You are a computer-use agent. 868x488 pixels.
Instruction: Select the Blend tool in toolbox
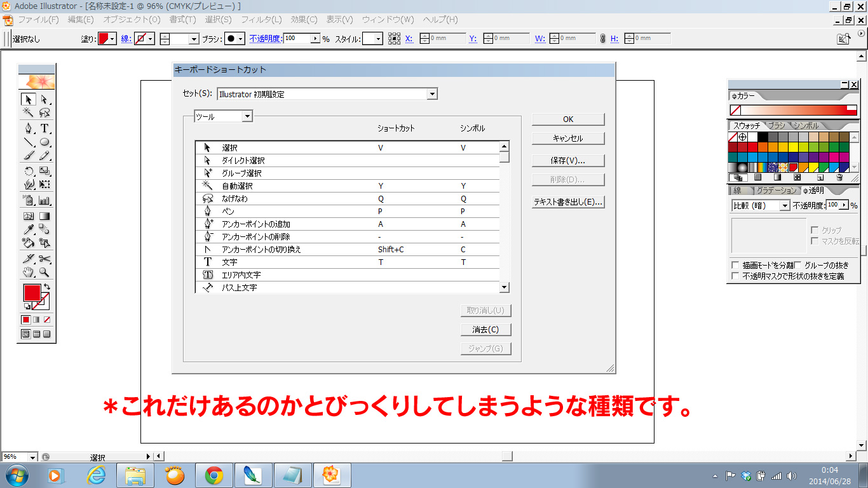pos(44,229)
